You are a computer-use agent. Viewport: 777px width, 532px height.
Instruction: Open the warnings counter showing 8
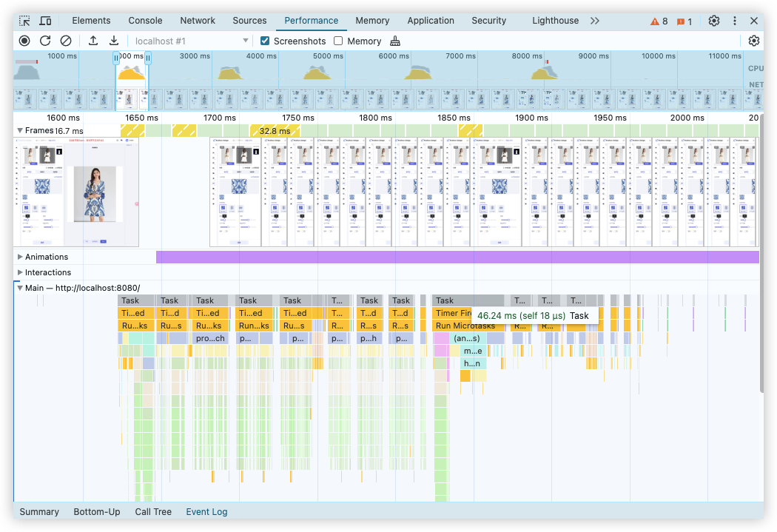pyautogui.click(x=659, y=21)
